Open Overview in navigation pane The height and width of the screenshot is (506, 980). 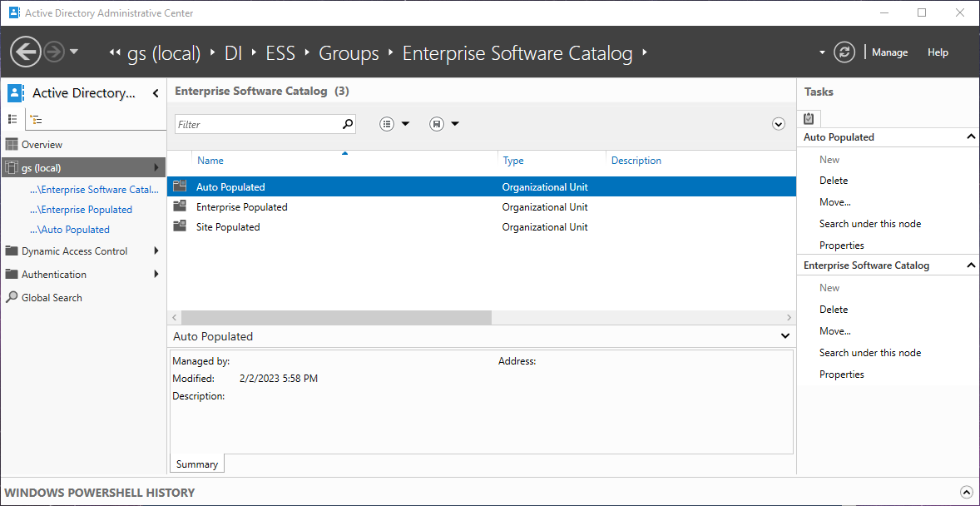[x=42, y=145]
